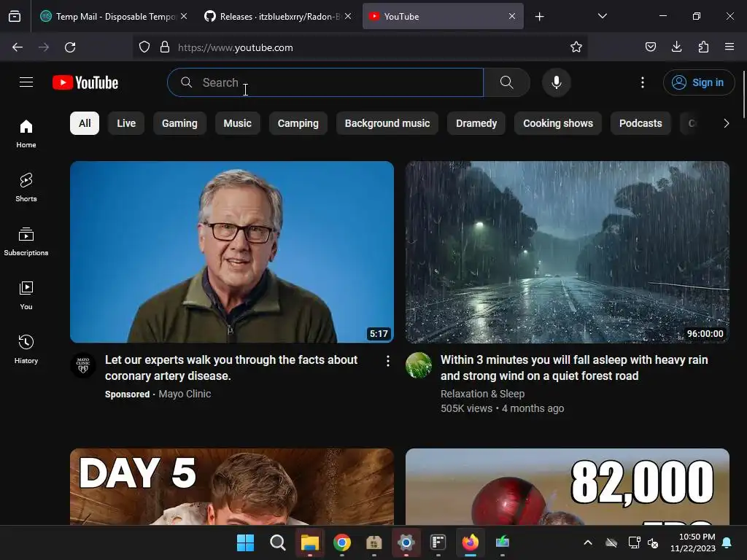Open Windows taskbar search

click(277, 542)
